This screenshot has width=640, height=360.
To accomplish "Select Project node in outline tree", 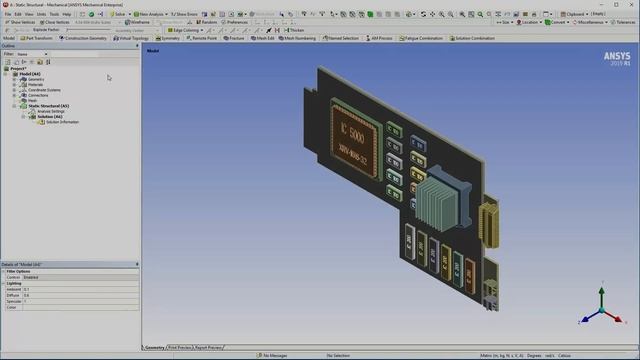I will 18,69.
